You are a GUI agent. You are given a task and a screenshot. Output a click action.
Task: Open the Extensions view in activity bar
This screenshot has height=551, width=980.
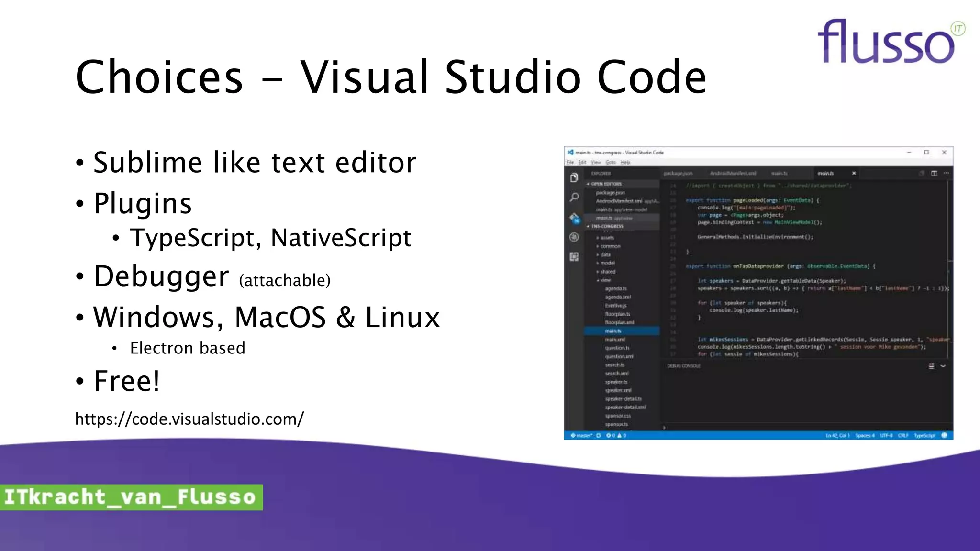coord(574,257)
